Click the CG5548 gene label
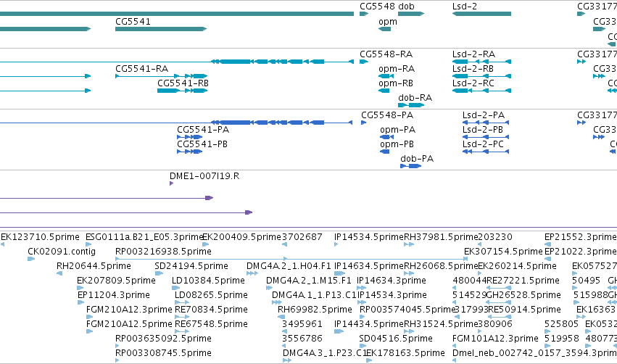Viewport: 617px width, 364px height. point(377,7)
